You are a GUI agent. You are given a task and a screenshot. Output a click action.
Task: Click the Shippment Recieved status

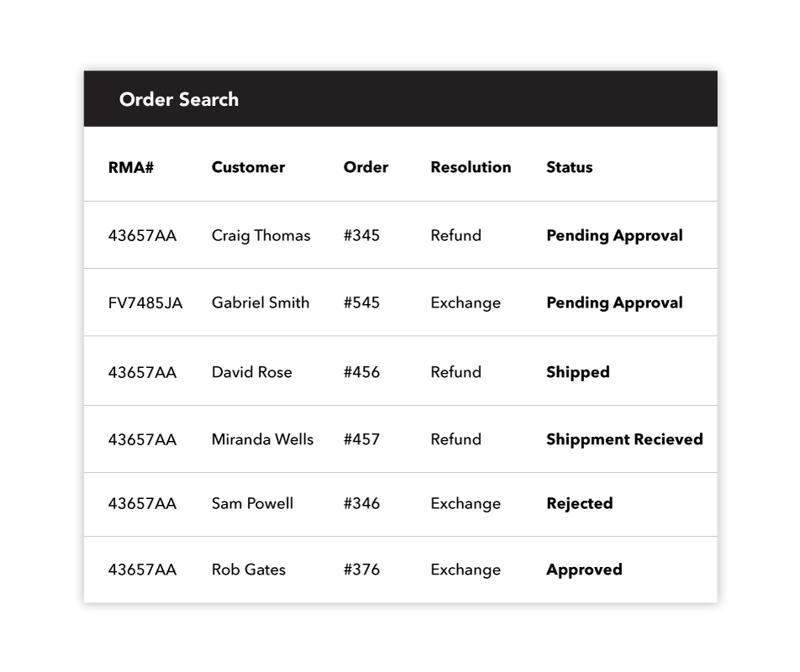point(624,440)
